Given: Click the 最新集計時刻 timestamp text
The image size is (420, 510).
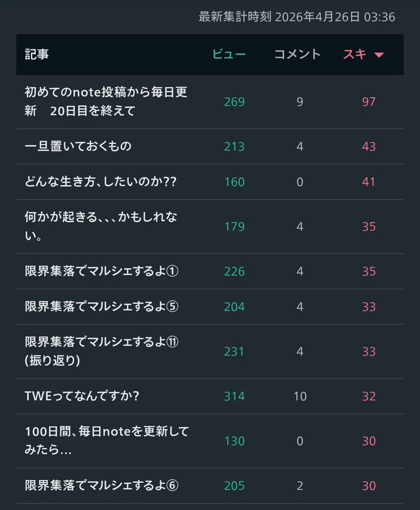Looking at the screenshot, I should click(297, 17).
